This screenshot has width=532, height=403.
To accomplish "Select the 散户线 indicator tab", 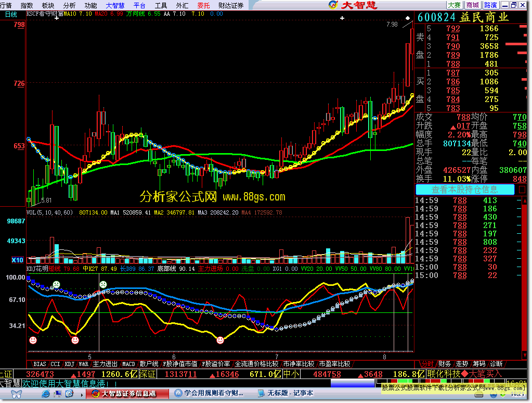I will [149, 364].
